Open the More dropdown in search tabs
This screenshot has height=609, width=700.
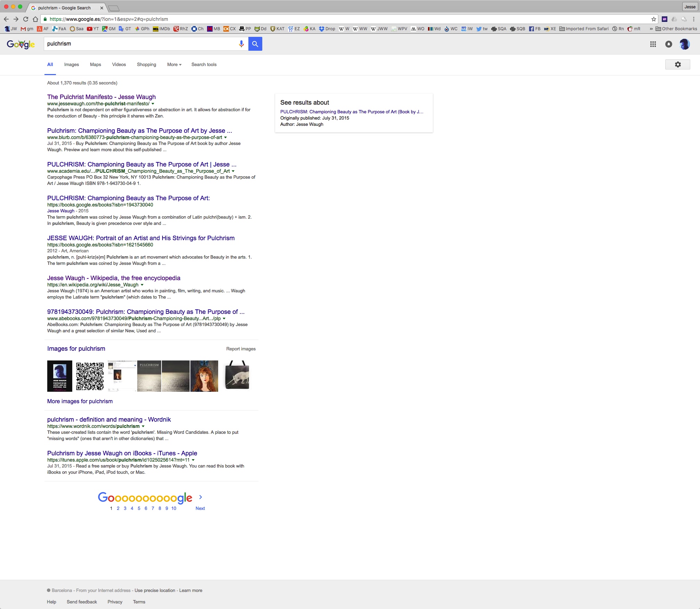coord(174,65)
